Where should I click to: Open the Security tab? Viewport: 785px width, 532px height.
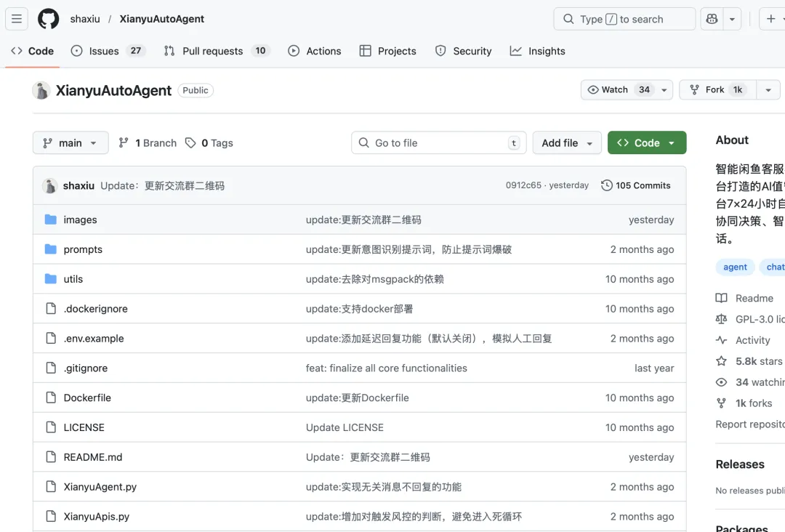(x=464, y=51)
